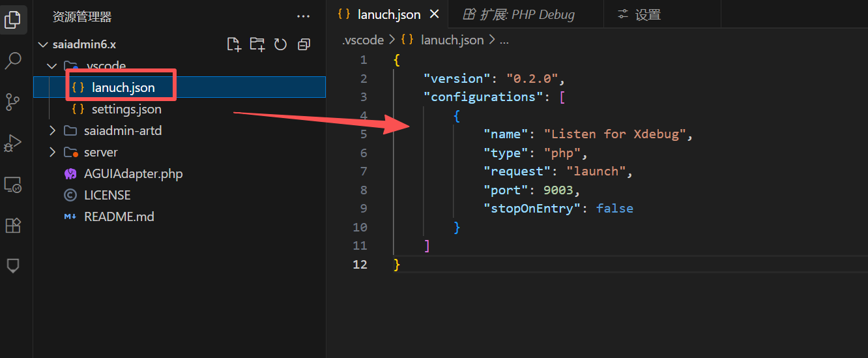
Task: Click the New Folder icon in explorer
Action: [257, 44]
